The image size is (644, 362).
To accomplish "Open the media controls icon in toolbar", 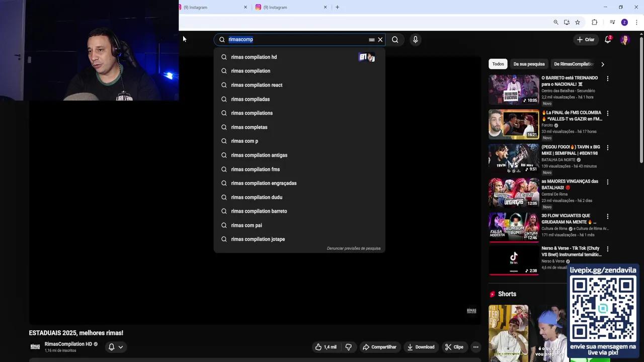I will 612,22.
